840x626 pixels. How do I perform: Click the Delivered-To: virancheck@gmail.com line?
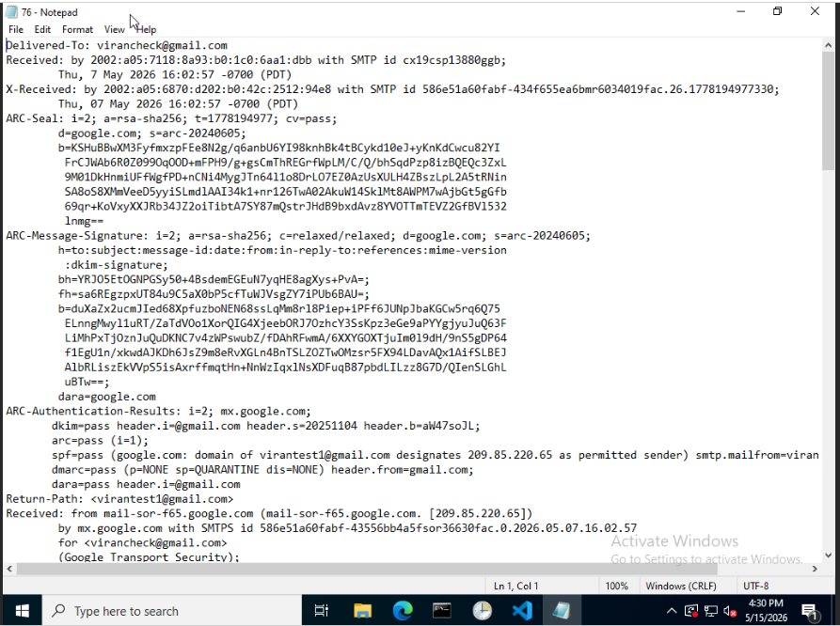tap(117, 45)
